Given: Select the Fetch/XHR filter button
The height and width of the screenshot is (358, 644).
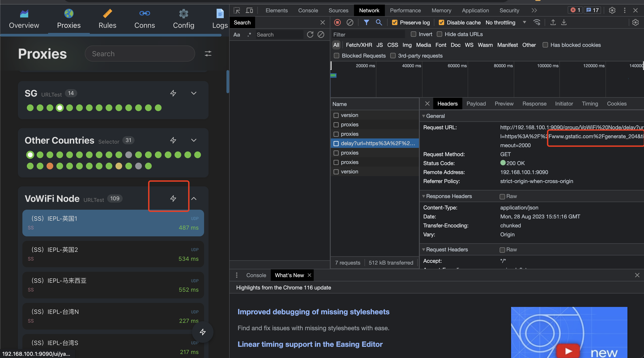Looking at the screenshot, I should (x=358, y=45).
